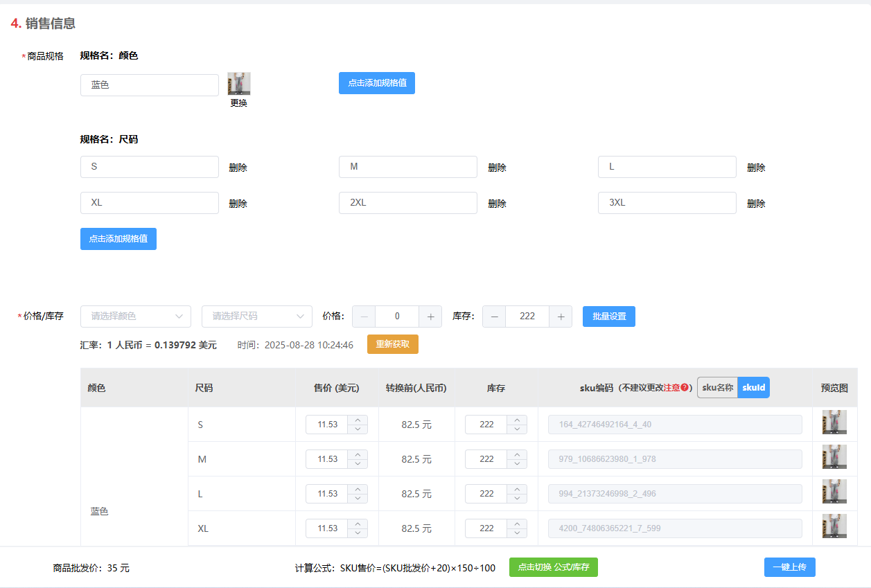The width and height of the screenshot is (871, 588).
Task: Open the 请选择尺码 size dropdown
Action: tap(257, 316)
